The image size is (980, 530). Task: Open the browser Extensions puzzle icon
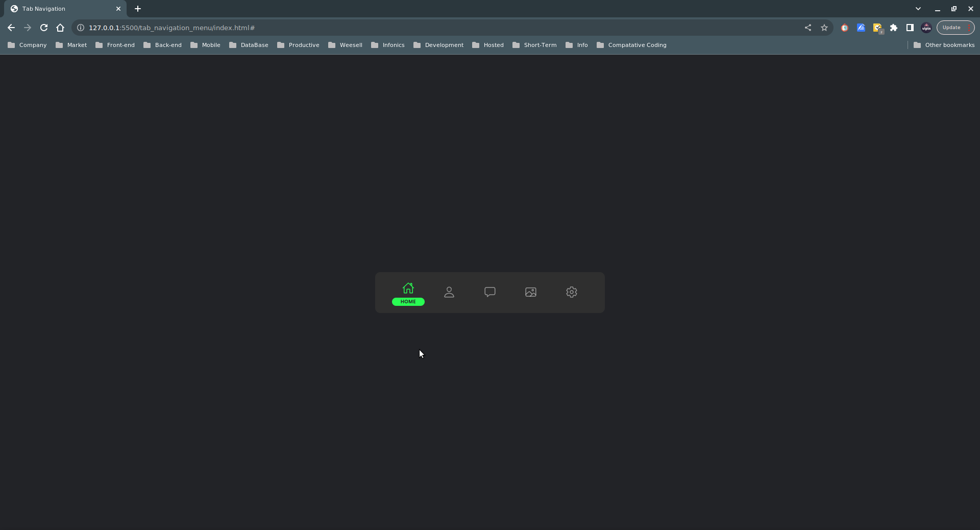[894, 28]
